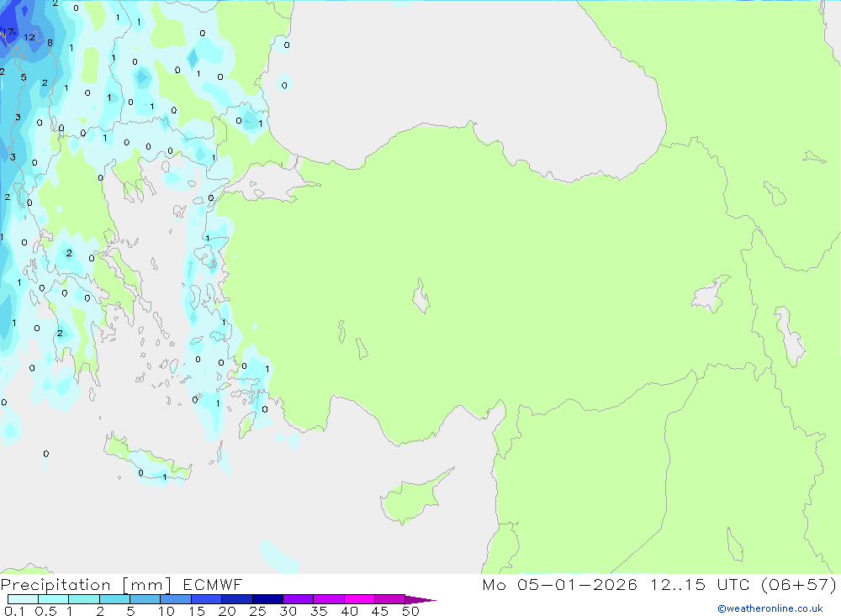841x616 pixels.
Task: Click the 15–20 mm blue legend swatch
Action: pos(206,599)
